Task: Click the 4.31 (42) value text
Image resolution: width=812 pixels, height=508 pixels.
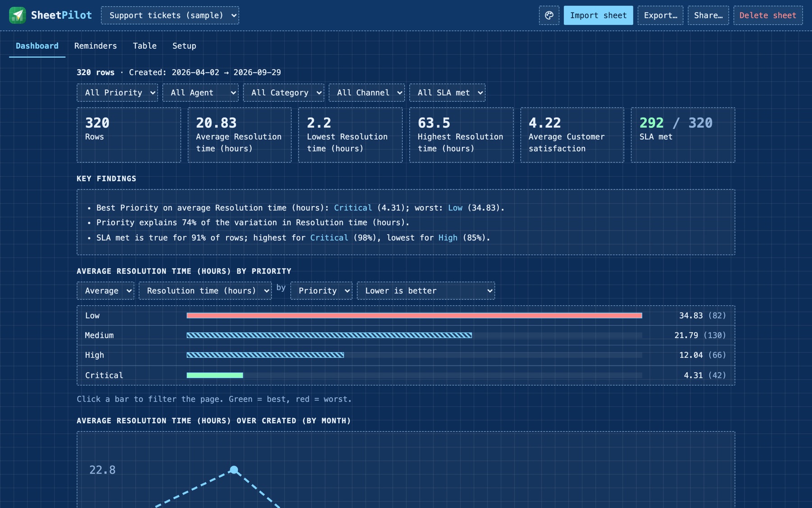Action: [705, 375]
